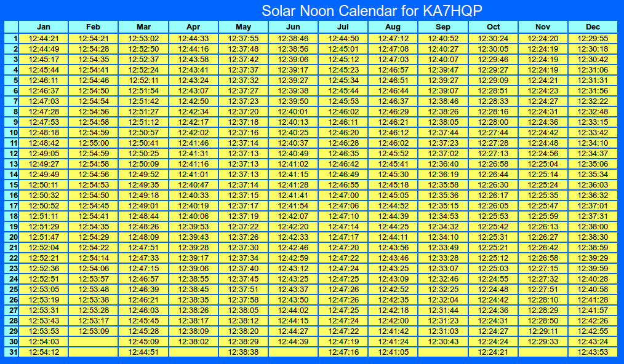Click January 1 cell 12:44:21

(x=43, y=39)
